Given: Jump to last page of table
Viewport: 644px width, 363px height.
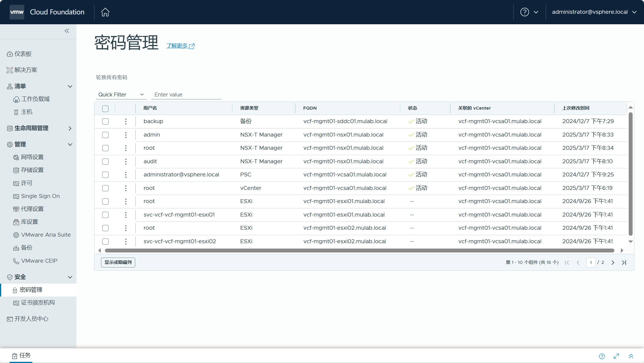Looking at the screenshot, I should click(624, 263).
